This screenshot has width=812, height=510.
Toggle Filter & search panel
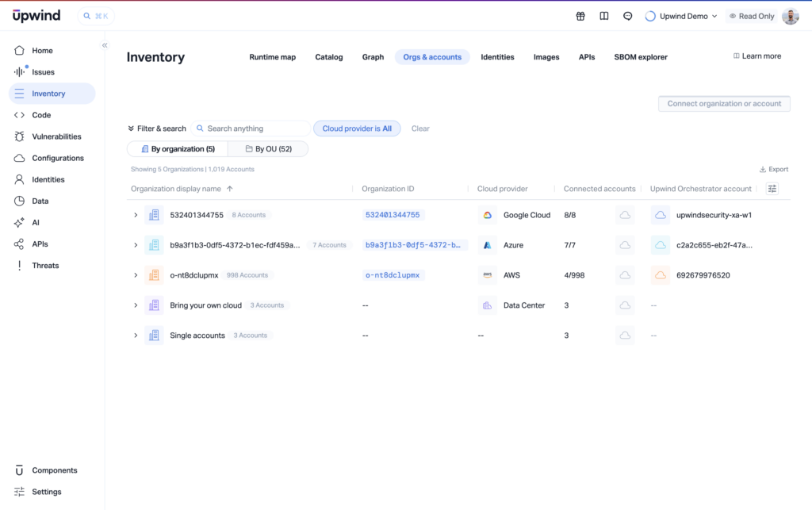[x=157, y=128]
